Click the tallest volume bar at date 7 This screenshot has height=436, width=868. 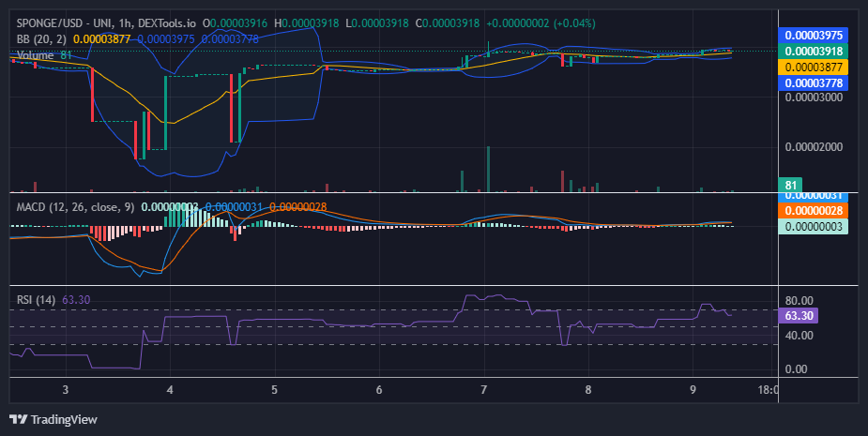click(488, 170)
